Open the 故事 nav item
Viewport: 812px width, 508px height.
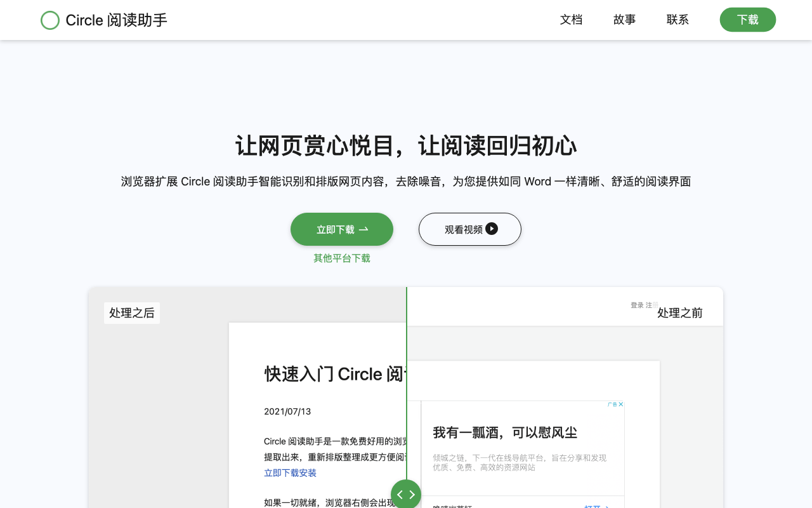click(624, 20)
